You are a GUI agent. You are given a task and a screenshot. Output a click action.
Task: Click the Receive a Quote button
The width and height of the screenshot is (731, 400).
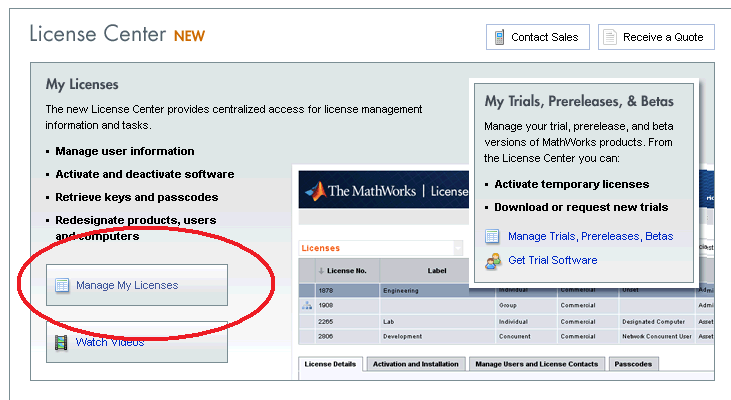pyautogui.click(x=656, y=37)
